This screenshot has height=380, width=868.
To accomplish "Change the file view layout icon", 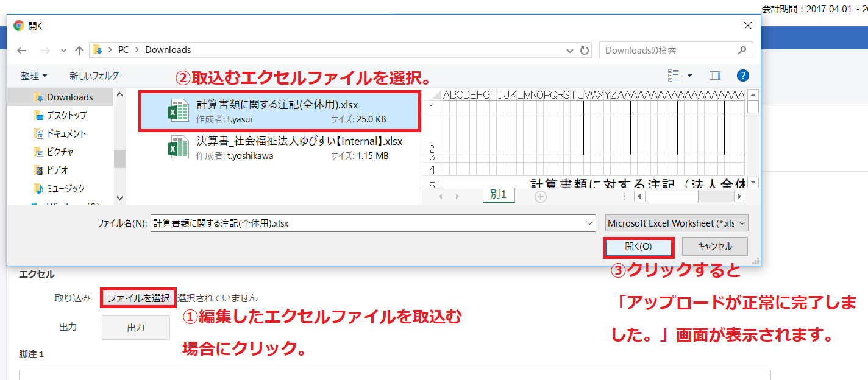I will pos(674,76).
